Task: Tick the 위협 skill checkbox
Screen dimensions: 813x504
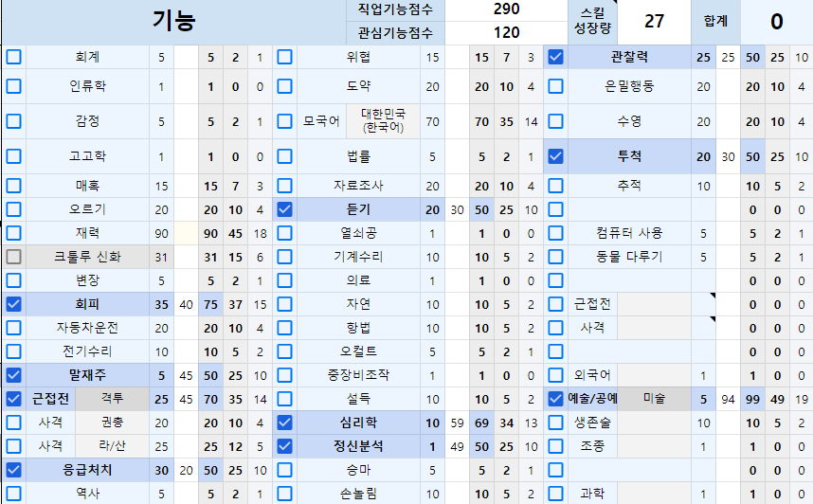Action: point(284,57)
